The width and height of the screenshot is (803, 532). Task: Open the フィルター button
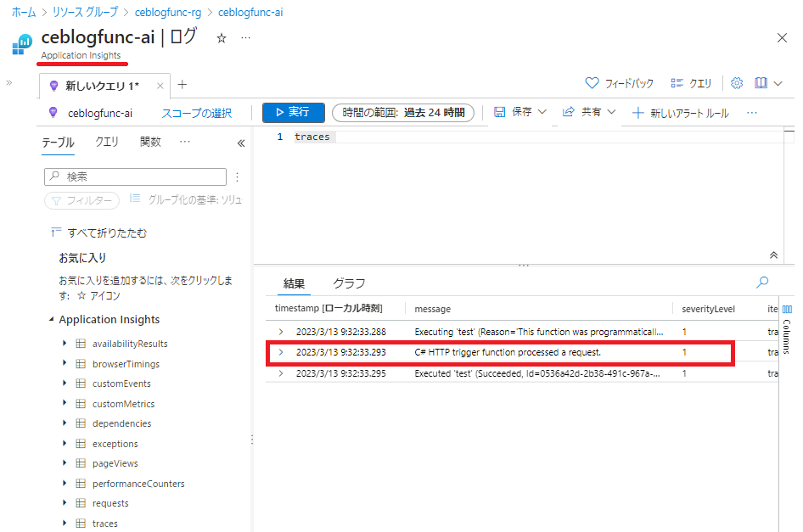pyautogui.click(x=82, y=201)
